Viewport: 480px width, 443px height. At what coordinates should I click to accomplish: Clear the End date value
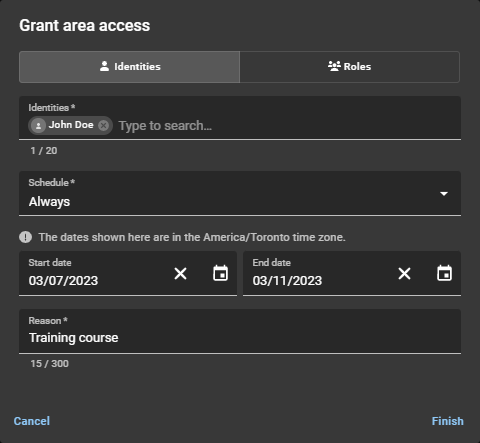pos(404,274)
